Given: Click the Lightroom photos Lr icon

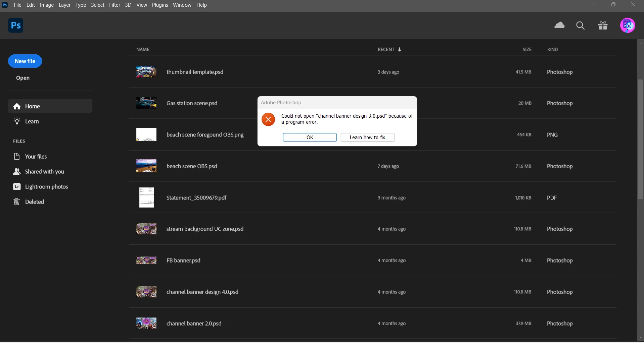Looking at the screenshot, I should click(17, 187).
